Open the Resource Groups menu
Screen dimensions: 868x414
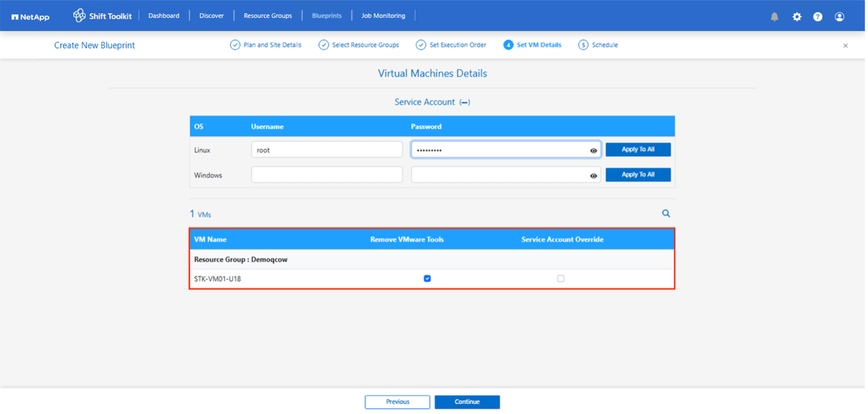[268, 16]
